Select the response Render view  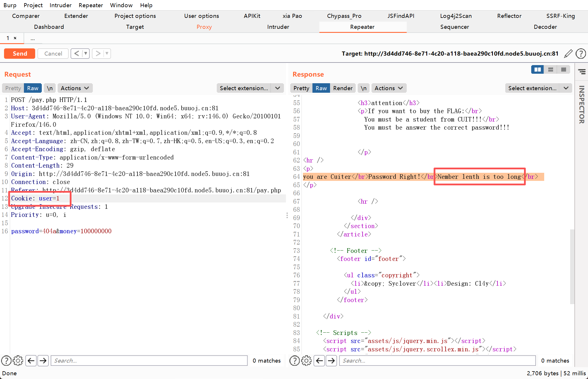(343, 88)
